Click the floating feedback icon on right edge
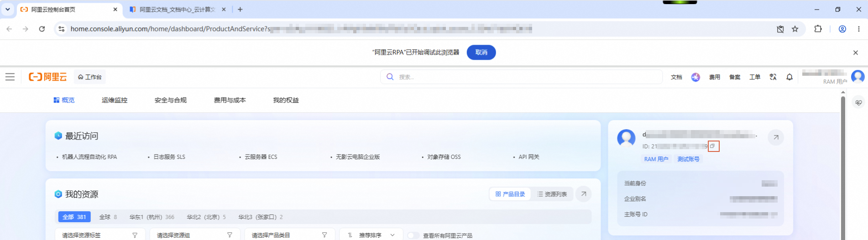The image size is (868, 240). [x=858, y=103]
